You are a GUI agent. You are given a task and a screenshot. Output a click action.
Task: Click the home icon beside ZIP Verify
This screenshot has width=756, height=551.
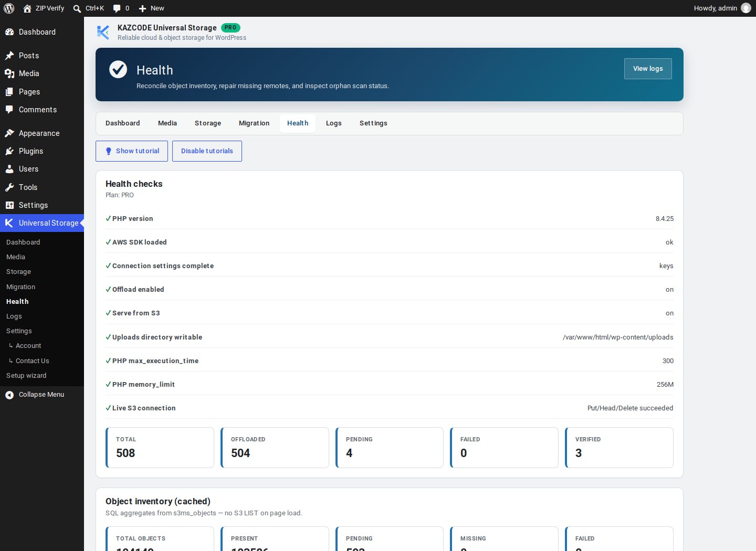[27, 8]
